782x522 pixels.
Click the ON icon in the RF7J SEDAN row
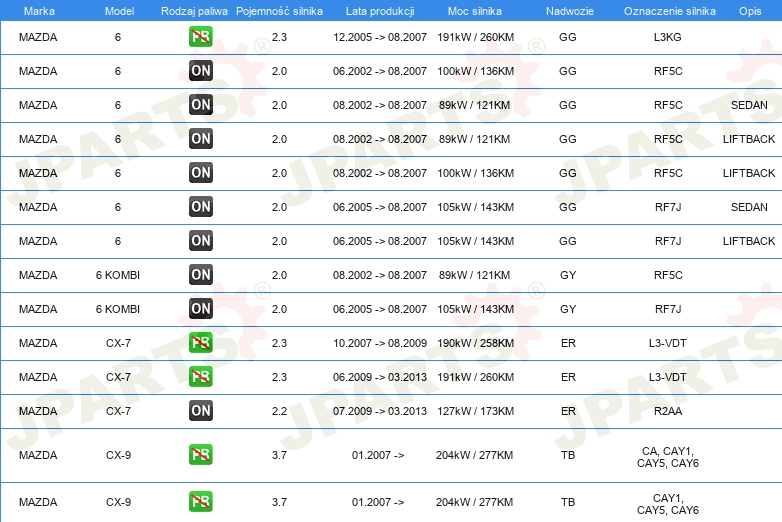(x=200, y=207)
